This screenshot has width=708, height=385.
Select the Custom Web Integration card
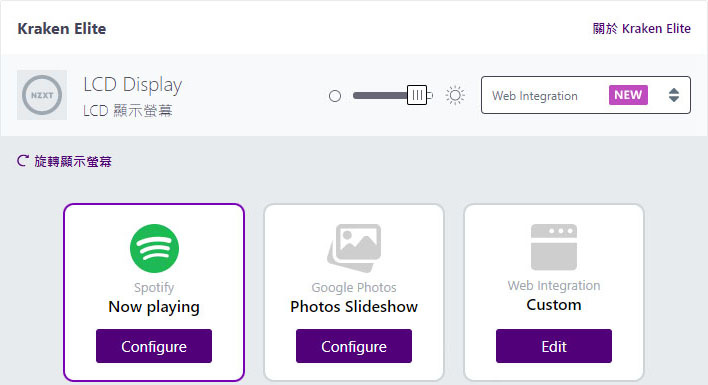pos(554,292)
